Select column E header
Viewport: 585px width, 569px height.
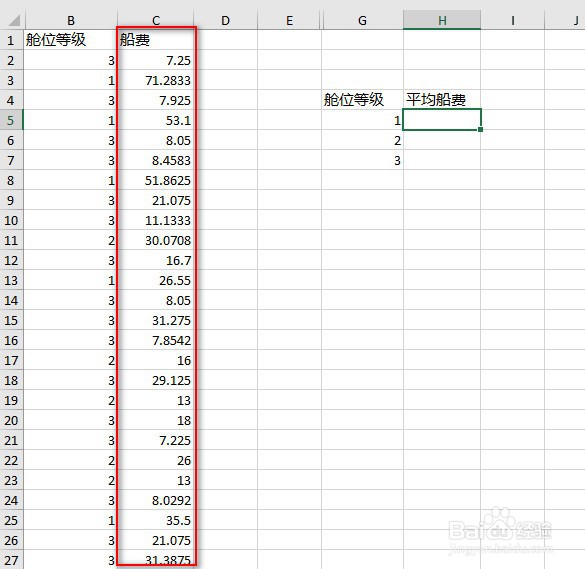(289, 20)
